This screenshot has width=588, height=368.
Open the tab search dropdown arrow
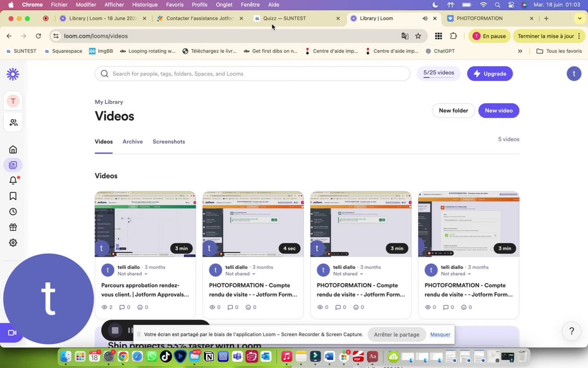coord(579,18)
